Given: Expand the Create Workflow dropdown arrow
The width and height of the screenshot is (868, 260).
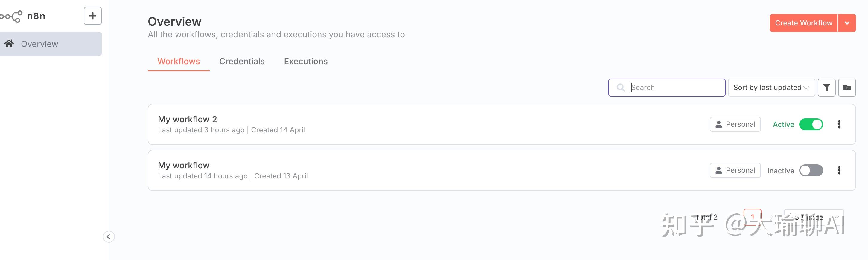Looking at the screenshot, I should (x=847, y=23).
